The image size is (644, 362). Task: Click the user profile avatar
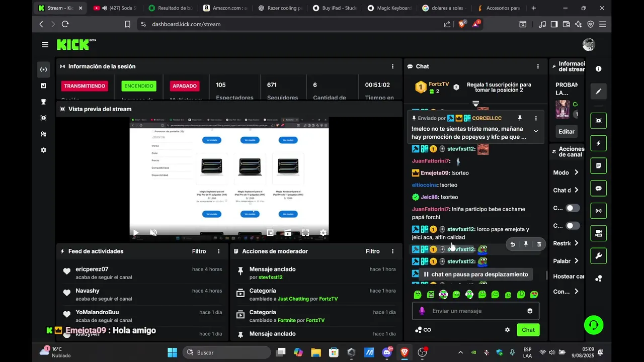589,45
